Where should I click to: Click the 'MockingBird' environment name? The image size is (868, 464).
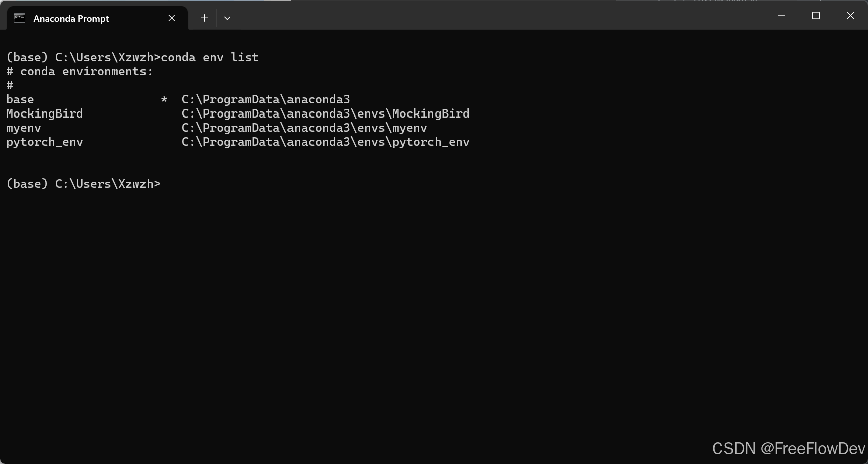pyautogui.click(x=45, y=113)
